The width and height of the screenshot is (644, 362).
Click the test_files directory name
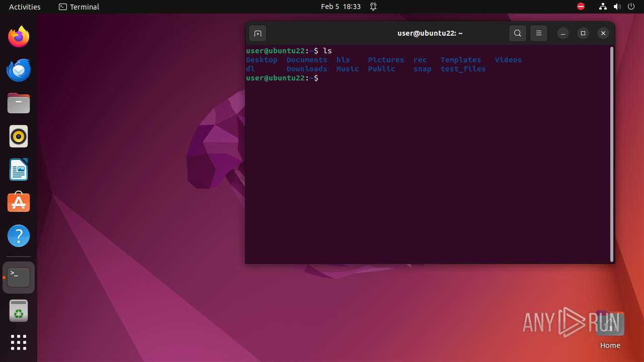click(x=463, y=69)
